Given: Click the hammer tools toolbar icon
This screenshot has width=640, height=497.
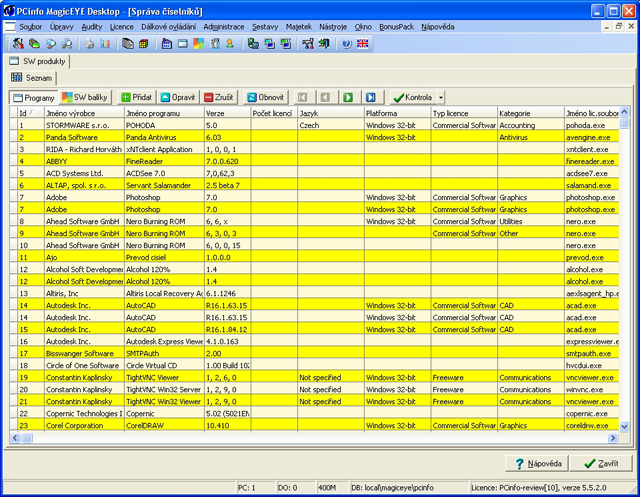Looking at the screenshot, I should pos(18,43).
